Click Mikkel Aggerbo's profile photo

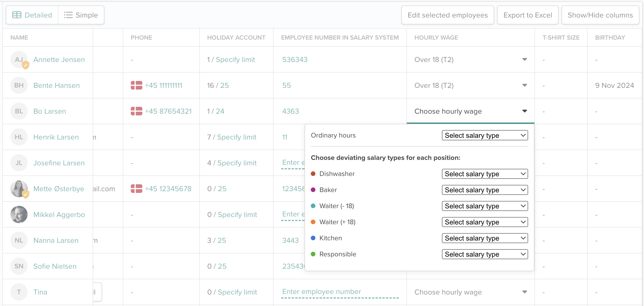pyautogui.click(x=19, y=214)
